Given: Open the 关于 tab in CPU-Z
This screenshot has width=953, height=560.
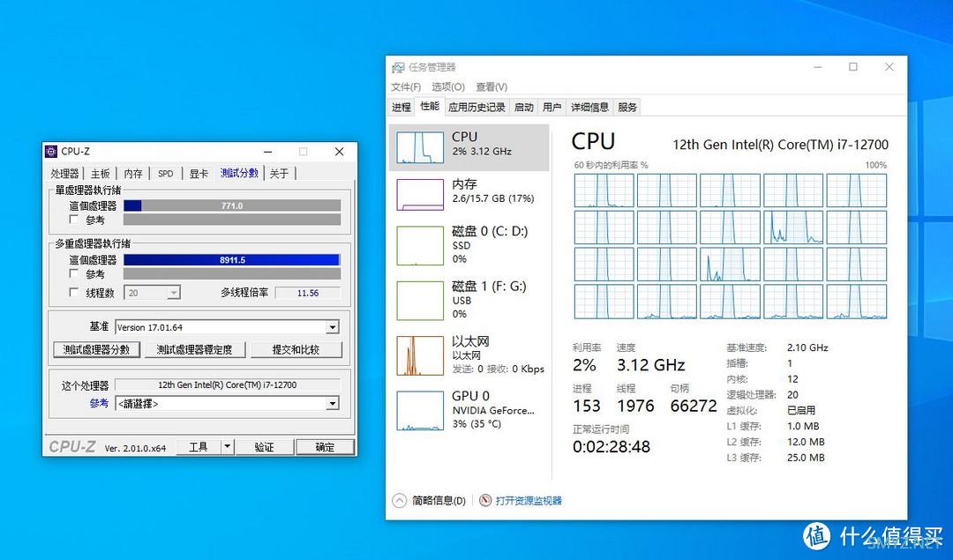Looking at the screenshot, I should click(279, 174).
